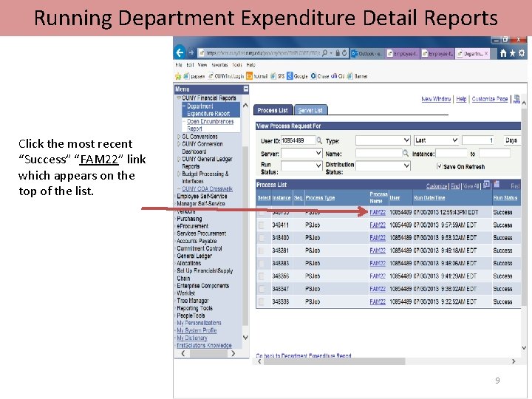Viewport: 532px width, 399px height.
Task: Click the http icon beside Customize Page
Action: point(516,99)
